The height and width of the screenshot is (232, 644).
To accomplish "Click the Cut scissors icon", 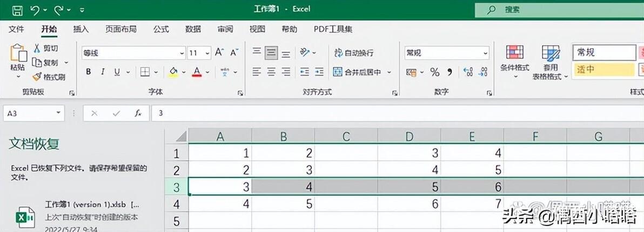I will pyautogui.click(x=37, y=49).
